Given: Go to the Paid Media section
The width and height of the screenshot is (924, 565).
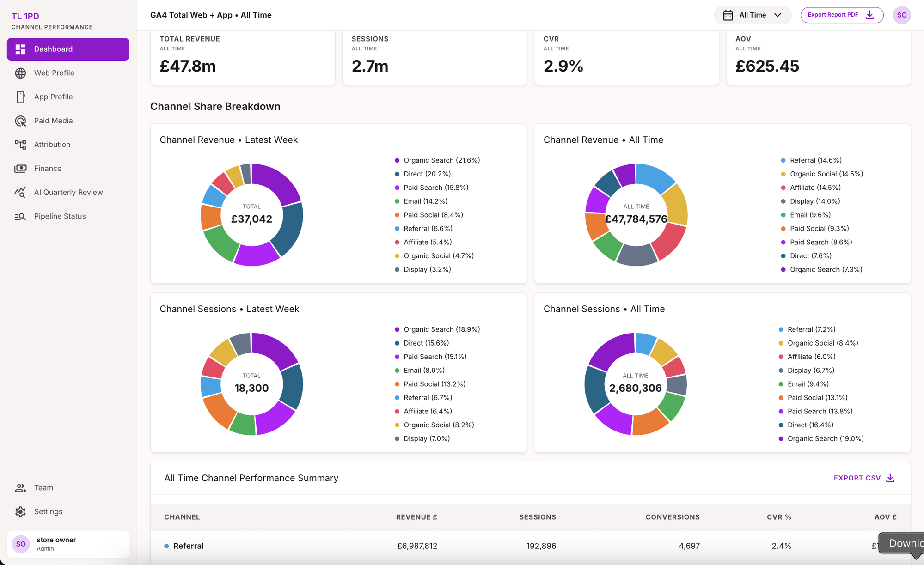Looking at the screenshot, I should [68, 121].
